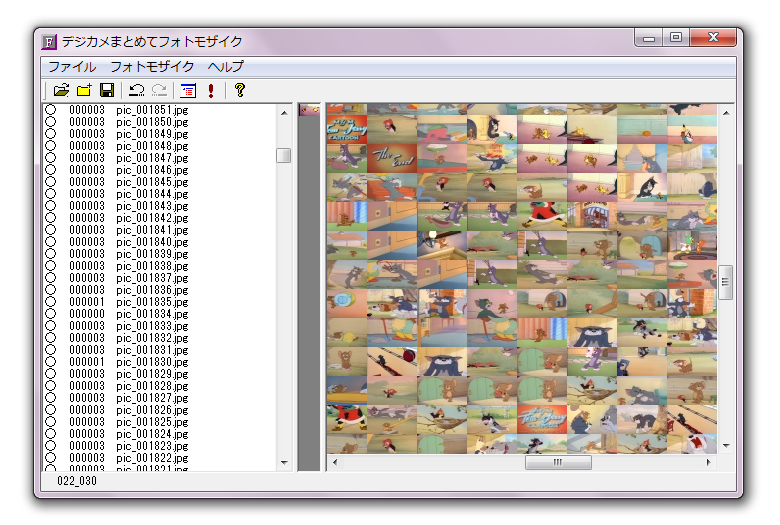Select the circle beside pic_001838.jpg
Image resolution: width=780 pixels, height=525 pixels.
(51, 266)
